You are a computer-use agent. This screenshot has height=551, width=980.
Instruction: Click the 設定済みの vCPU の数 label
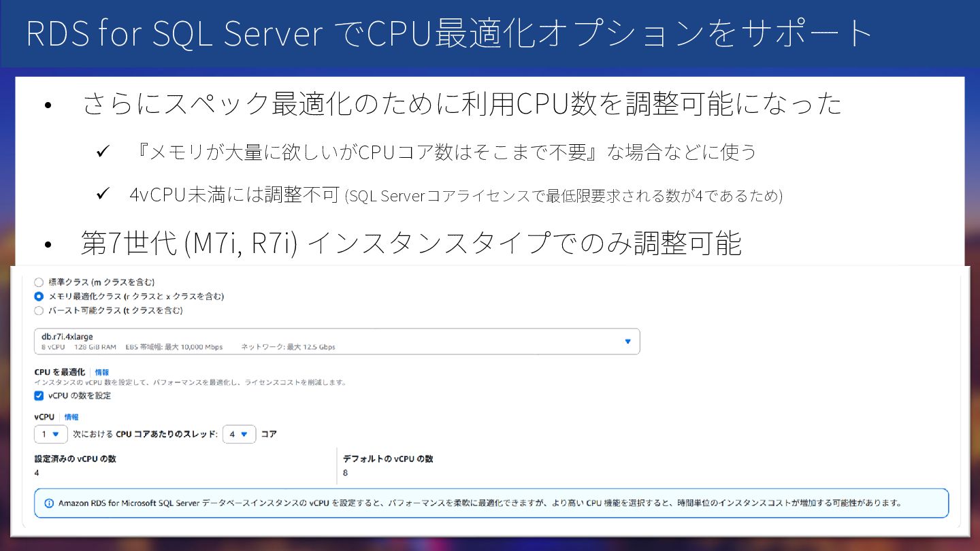click(x=76, y=458)
